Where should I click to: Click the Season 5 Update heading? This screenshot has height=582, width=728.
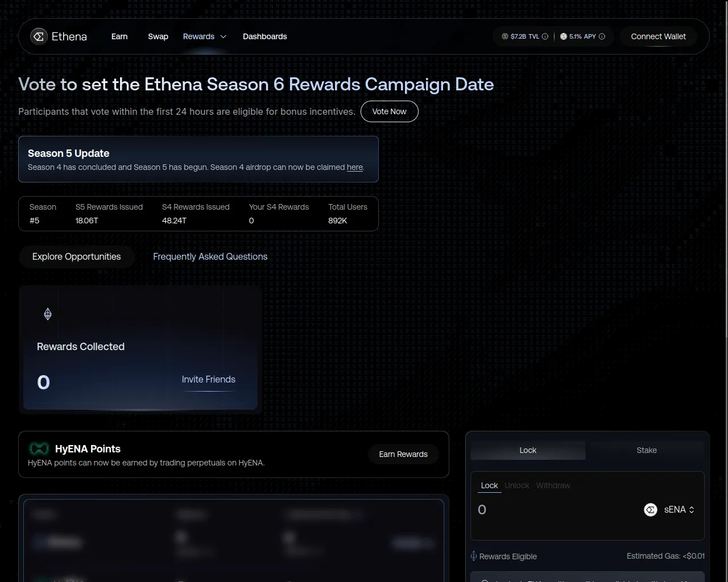pyautogui.click(x=69, y=153)
